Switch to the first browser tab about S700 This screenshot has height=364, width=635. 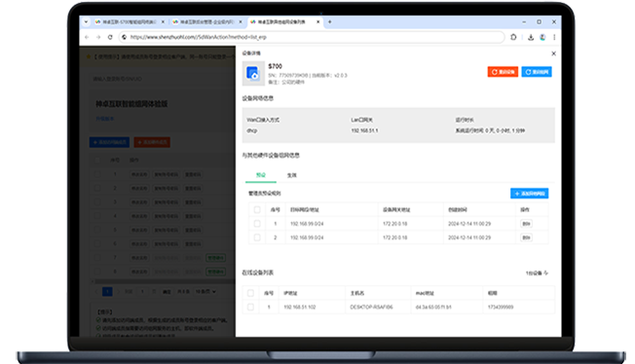(x=129, y=21)
